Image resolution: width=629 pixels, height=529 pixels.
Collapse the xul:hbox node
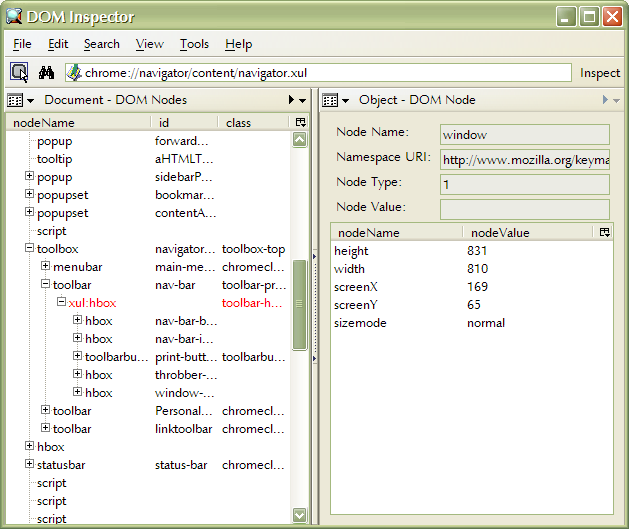pyautogui.click(x=62, y=303)
